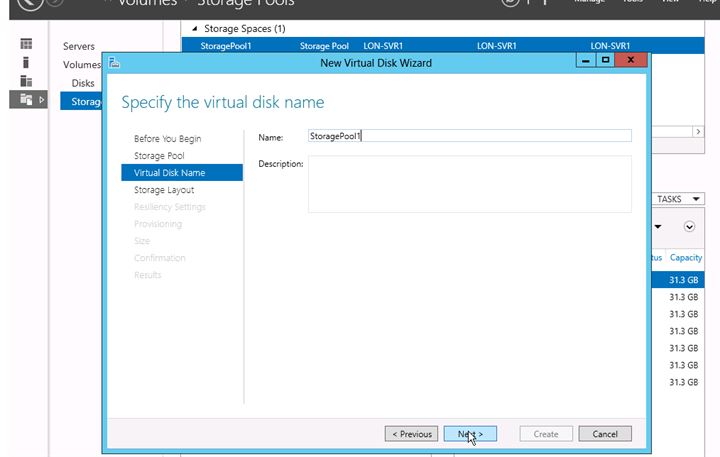Click the Dashboard icon in left sidebar

coord(27,45)
